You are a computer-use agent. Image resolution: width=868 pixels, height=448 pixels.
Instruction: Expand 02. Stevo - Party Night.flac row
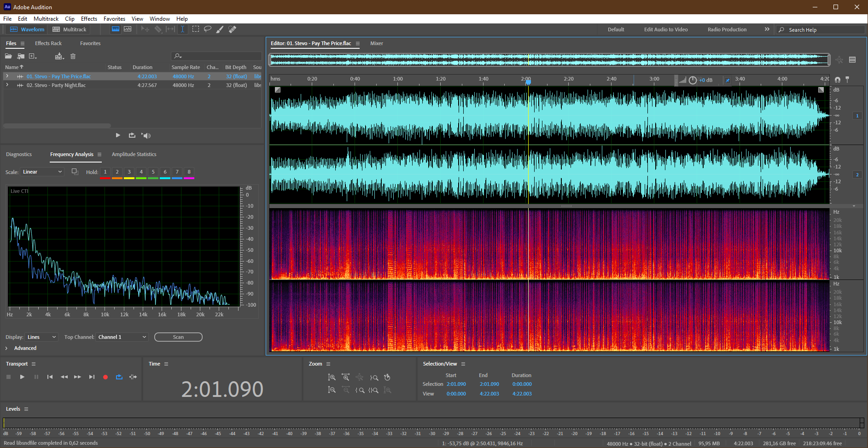7,85
